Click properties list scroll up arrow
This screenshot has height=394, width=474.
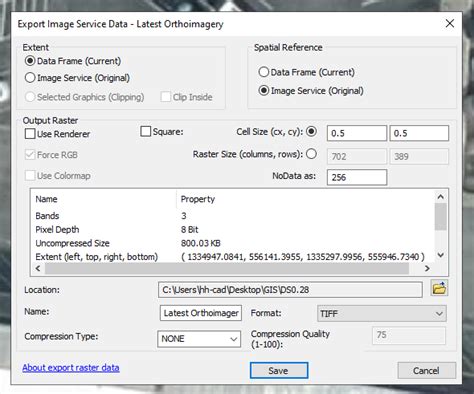pyautogui.click(x=440, y=197)
